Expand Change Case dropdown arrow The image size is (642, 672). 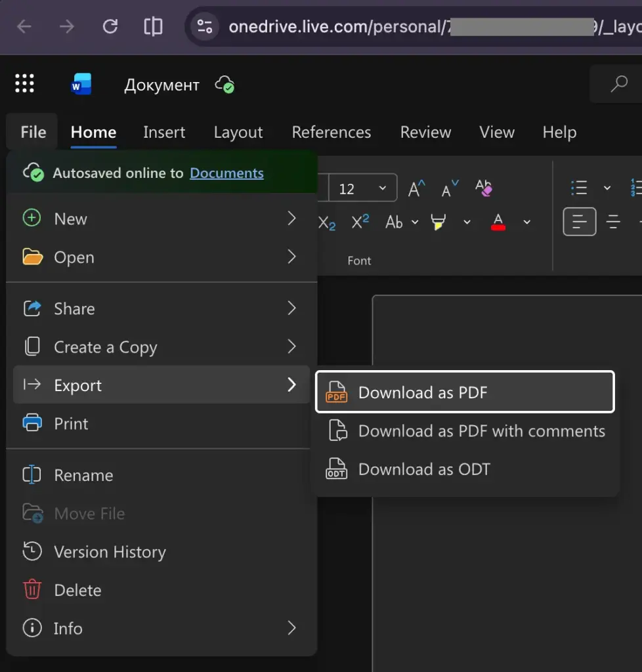click(x=415, y=222)
